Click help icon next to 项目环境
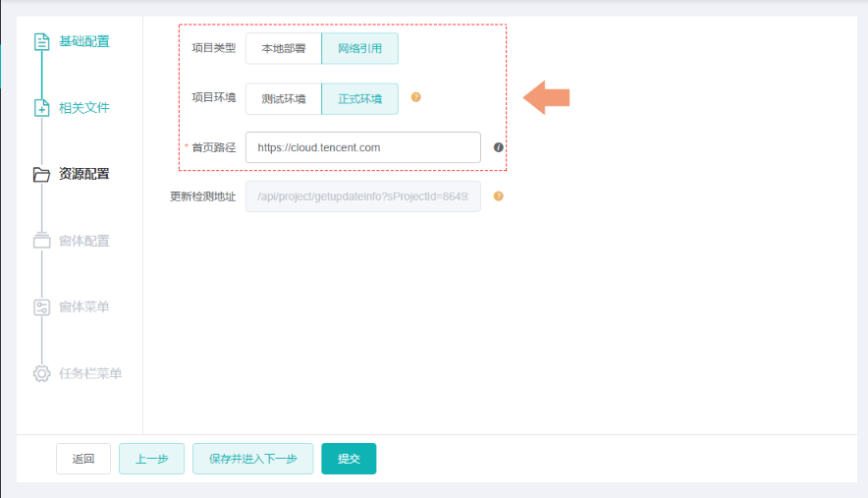Screen dimensions: 868x498 [416, 97]
